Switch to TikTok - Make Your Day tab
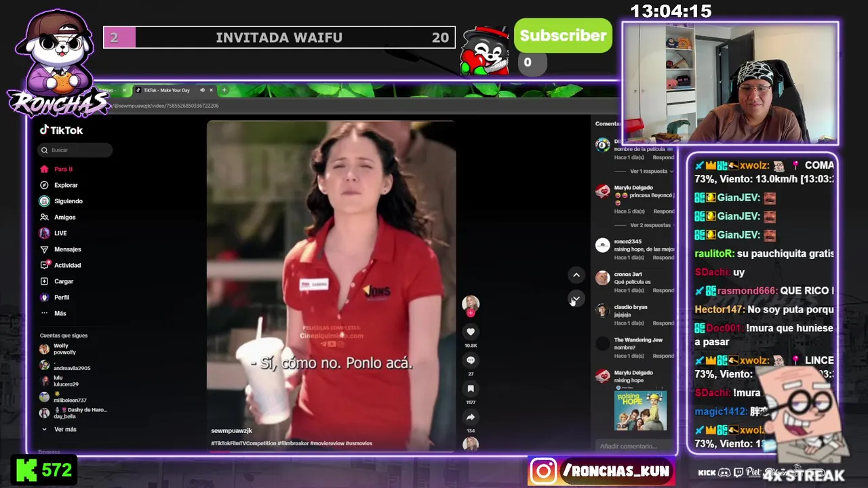This screenshot has width=868, height=488. point(166,90)
